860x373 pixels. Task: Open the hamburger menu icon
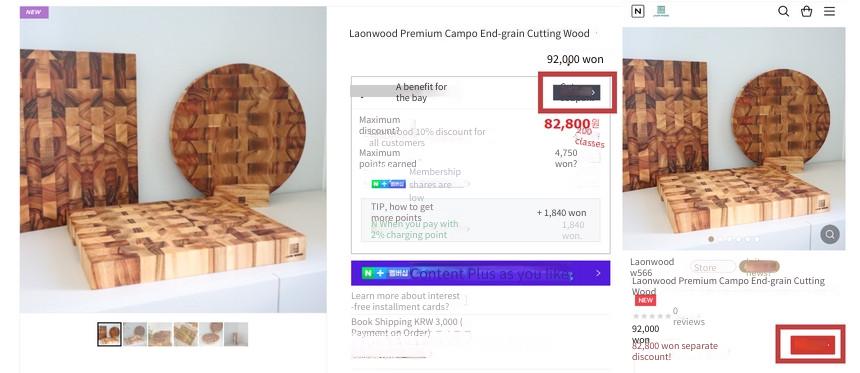(829, 12)
